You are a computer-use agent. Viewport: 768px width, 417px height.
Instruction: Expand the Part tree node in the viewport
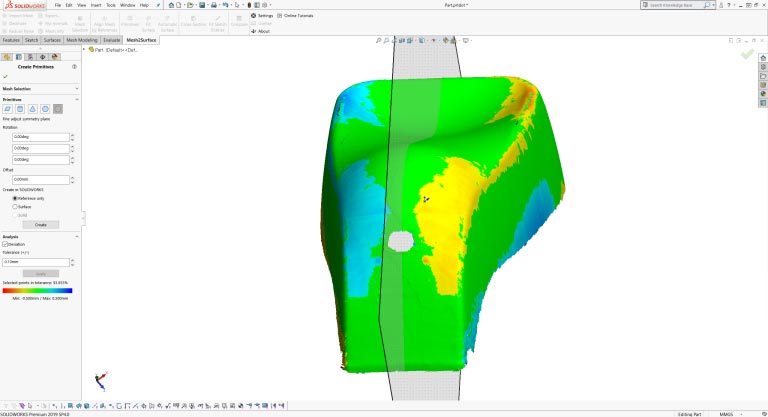(86, 48)
